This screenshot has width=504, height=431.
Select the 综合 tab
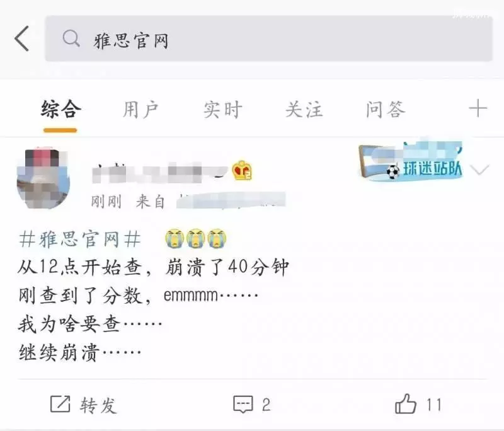pyautogui.click(x=60, y=110)
